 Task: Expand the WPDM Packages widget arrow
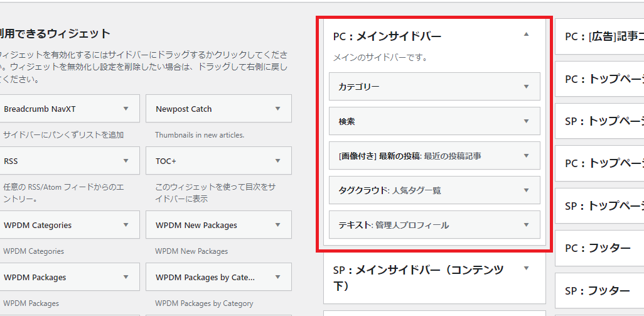tap(126, 277)
